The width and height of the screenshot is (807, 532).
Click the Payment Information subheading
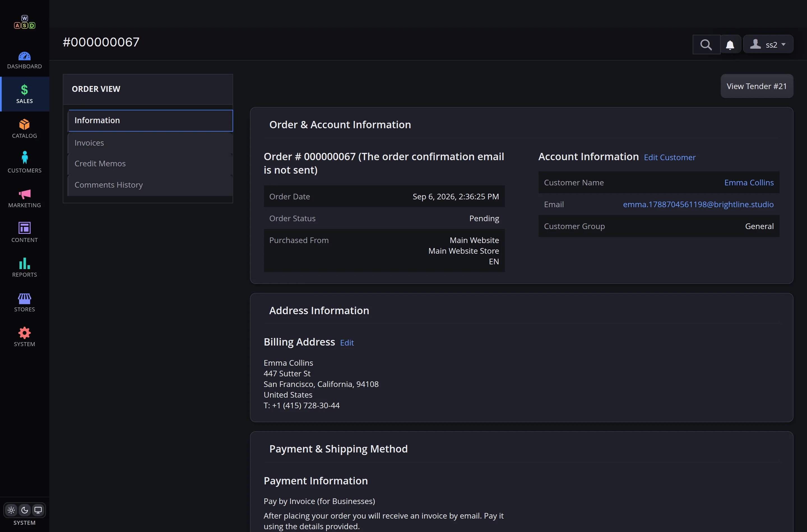316,481
